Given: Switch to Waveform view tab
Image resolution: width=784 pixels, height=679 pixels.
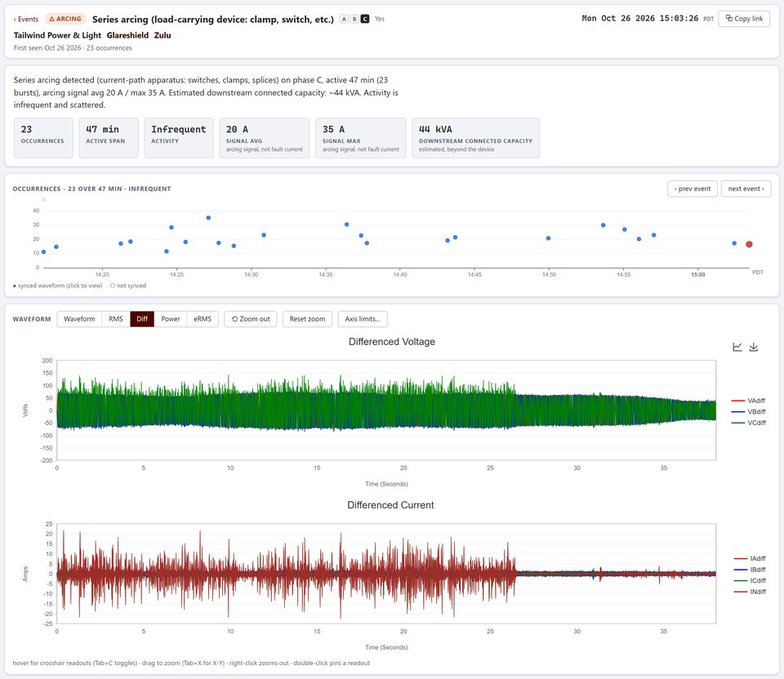Looking at the screenshot, I should coord(79,319).
